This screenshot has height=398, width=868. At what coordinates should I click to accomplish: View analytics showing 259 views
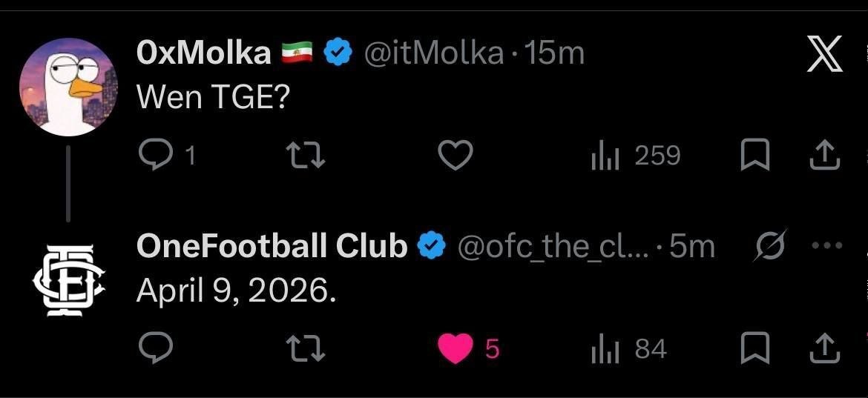point(635,156)
